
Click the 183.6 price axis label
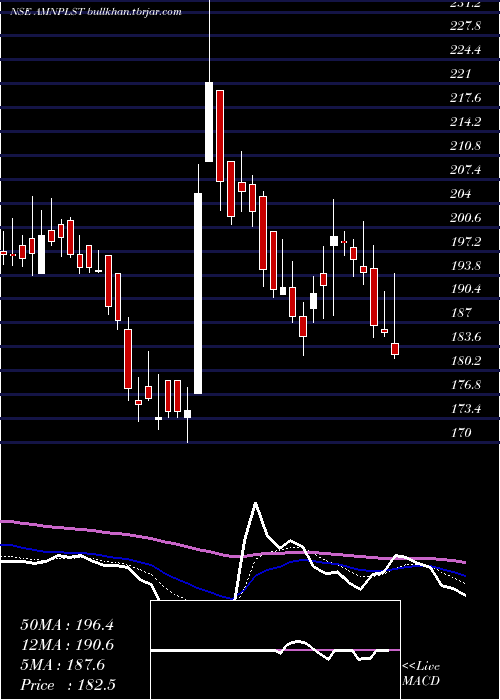click(466, 337)
